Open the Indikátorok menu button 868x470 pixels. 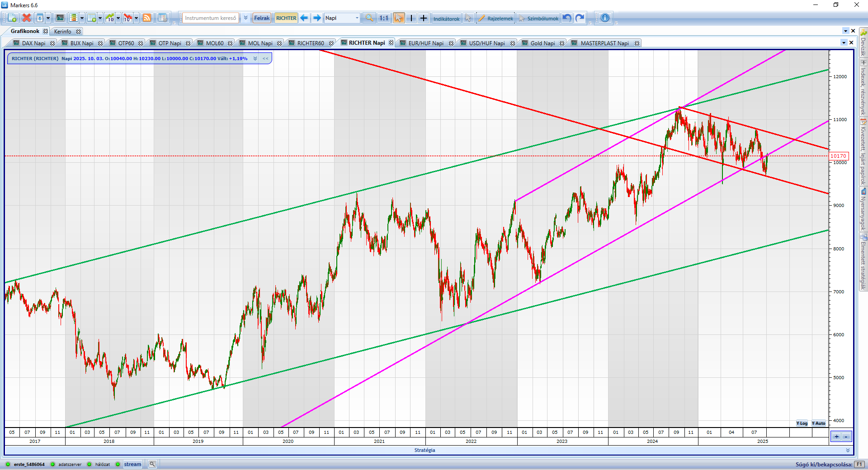coord(446,19)
